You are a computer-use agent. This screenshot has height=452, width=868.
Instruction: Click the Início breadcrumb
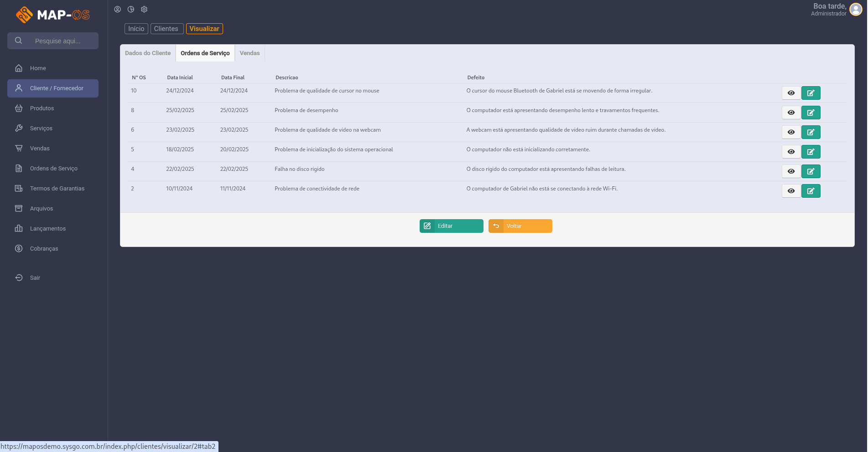coord(136,29)
